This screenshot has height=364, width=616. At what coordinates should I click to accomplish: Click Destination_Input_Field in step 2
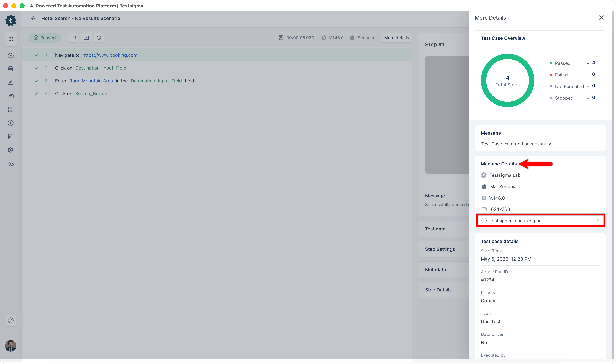(101, 68)
